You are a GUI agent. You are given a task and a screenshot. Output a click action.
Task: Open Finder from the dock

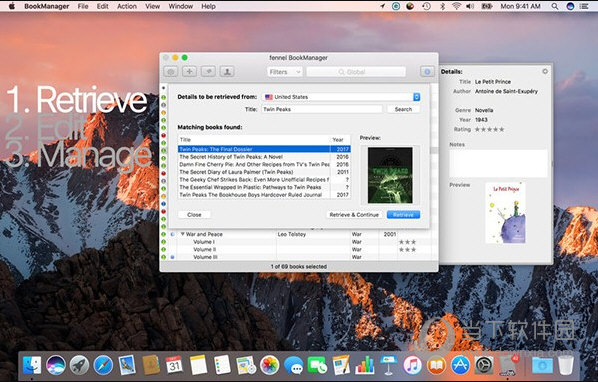[32, 365]
